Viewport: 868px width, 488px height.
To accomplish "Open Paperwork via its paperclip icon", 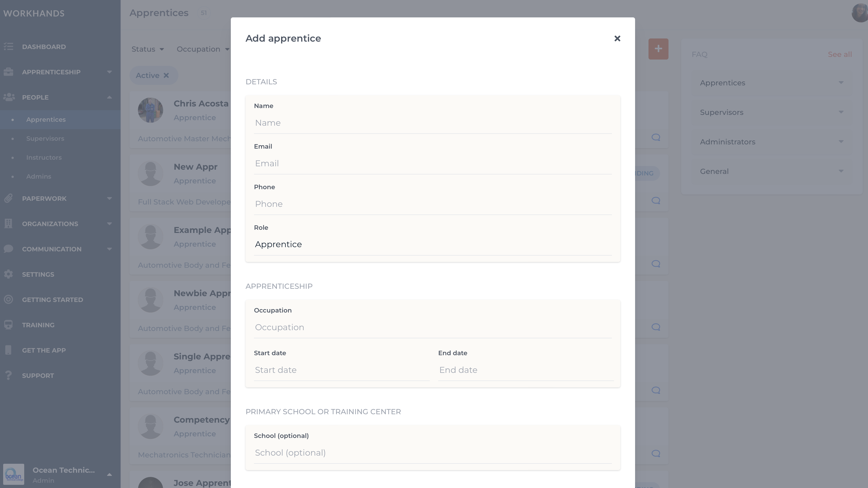I will click(8, 198).
